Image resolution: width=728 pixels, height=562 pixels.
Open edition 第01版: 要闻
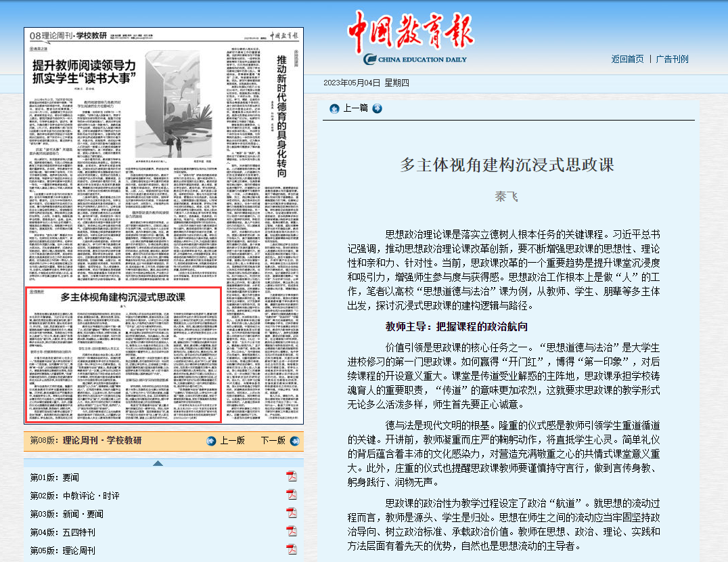point(55,477)
